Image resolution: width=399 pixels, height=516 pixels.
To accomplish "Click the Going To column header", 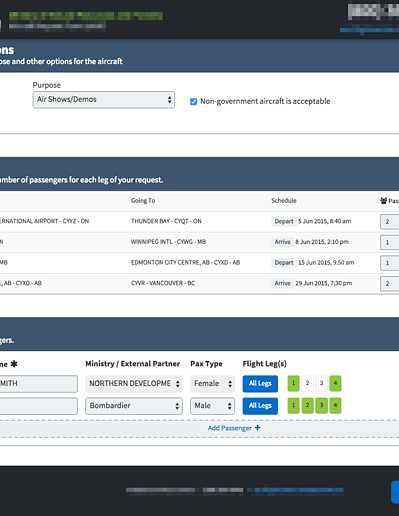I will pyautogui.click(x=143, y=201).
